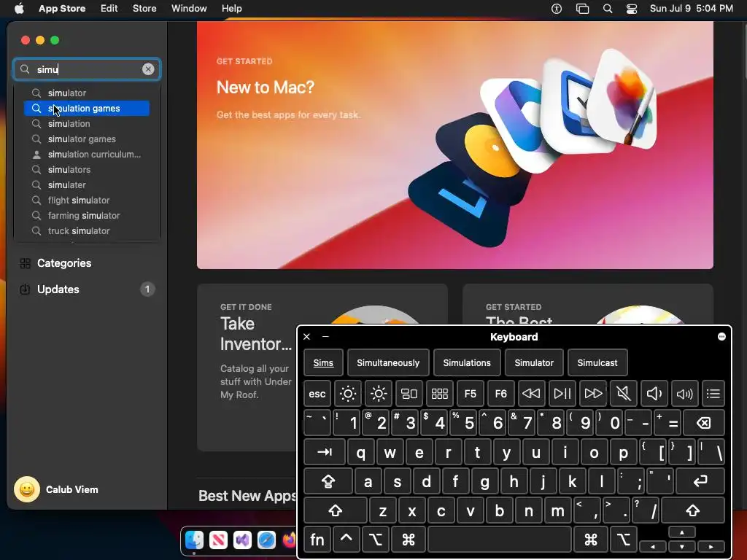Screen dimensions: 747x560
Task: Open Finder from the Dock
Action: 194,540
